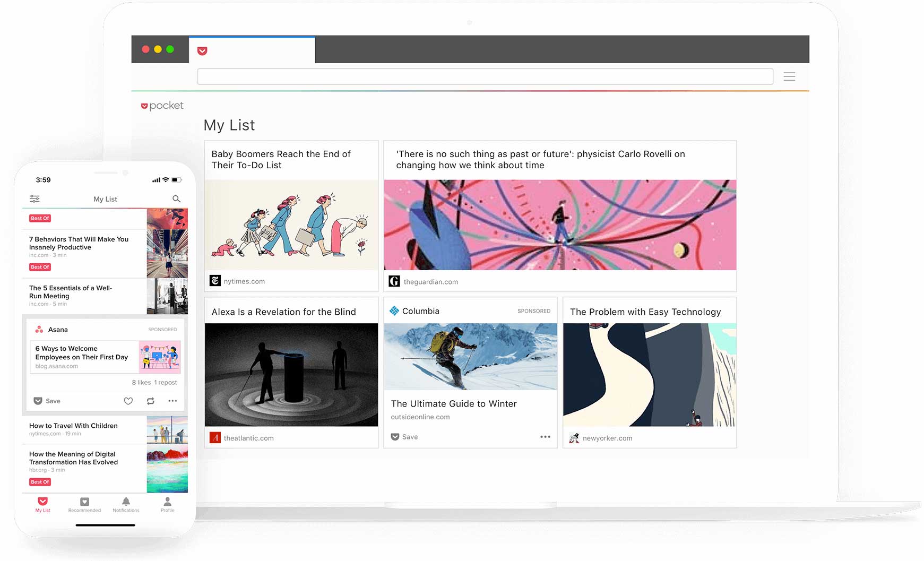The height and width of the screenshot is (561, 924).
Task: Open the filter settings icon on phone
Action: [34, 198]
